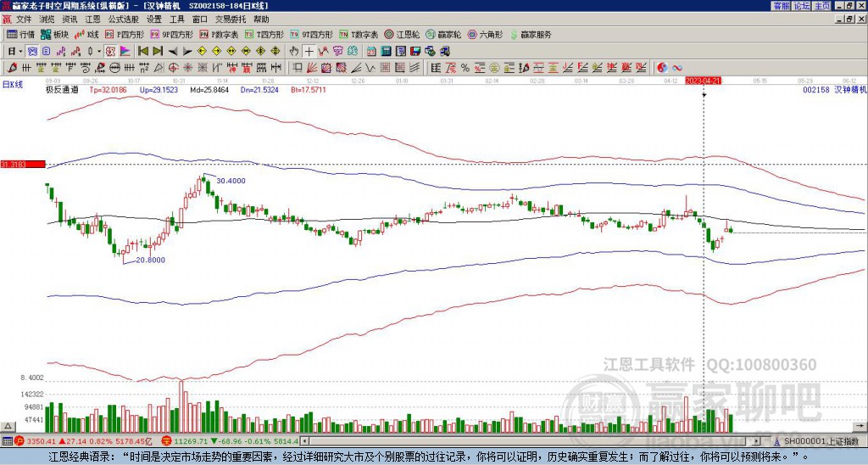Image resolution: width=868 pixels, height=465 pixels.
Task: Switch to the K线 chart view
Action: click(86, 34)
